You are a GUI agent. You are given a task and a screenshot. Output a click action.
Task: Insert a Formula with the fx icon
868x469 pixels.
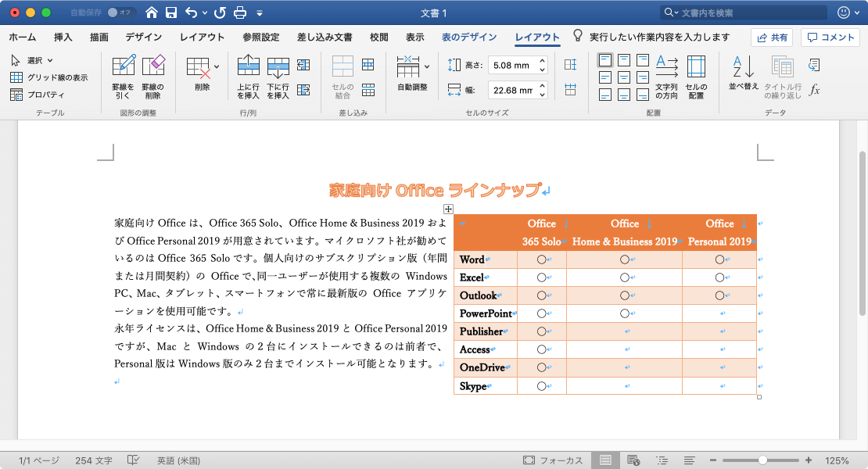coord(814,90)
